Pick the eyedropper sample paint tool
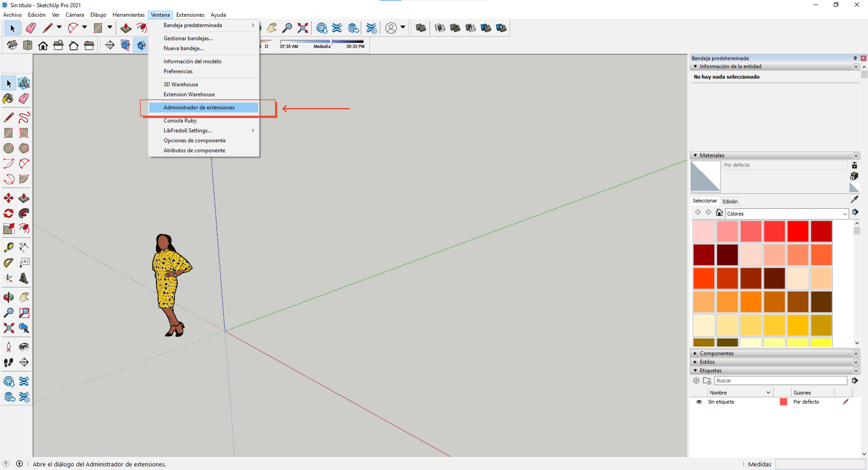 coord(854,200)
